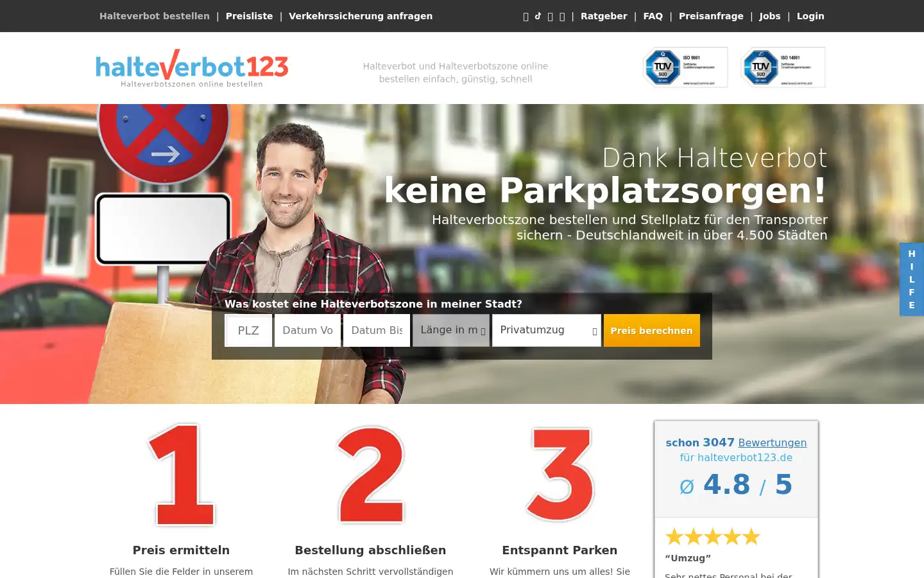Viewport: 924px width, 578px height.
Task: Click the Preis ermitteln heading
Action: (x=181, y=550)
